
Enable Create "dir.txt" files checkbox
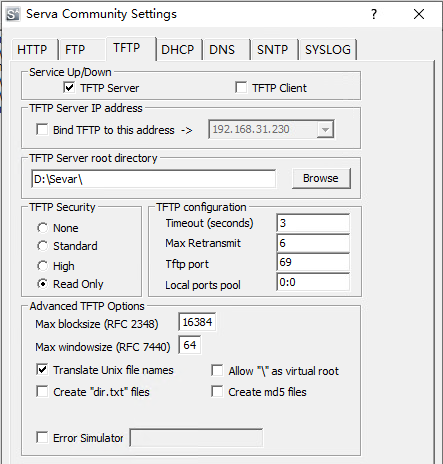(x=42, y=391)
